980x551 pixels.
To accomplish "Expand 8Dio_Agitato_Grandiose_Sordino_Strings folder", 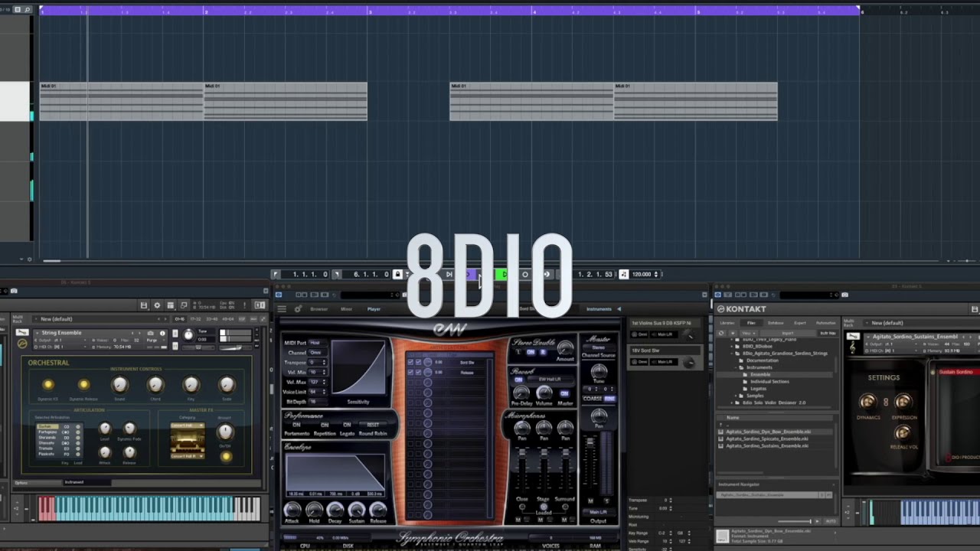I will point(731,354).
